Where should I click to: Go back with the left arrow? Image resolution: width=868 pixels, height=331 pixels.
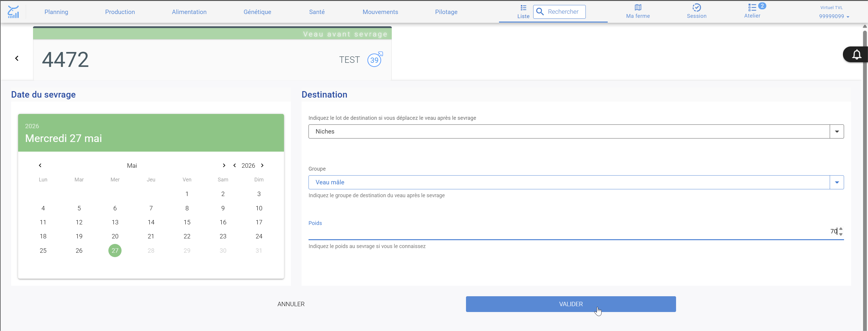coord(17,58)
